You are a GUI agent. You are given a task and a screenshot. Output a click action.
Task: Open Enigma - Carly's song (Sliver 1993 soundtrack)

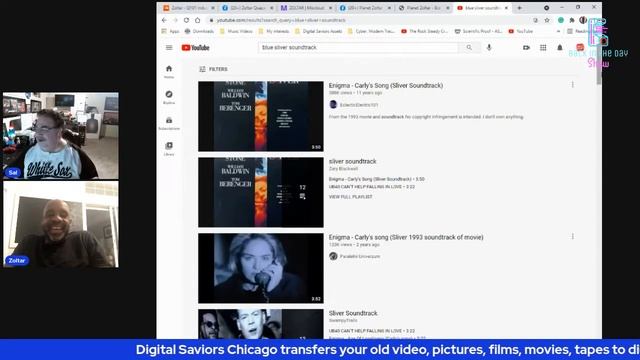[406, 237]
